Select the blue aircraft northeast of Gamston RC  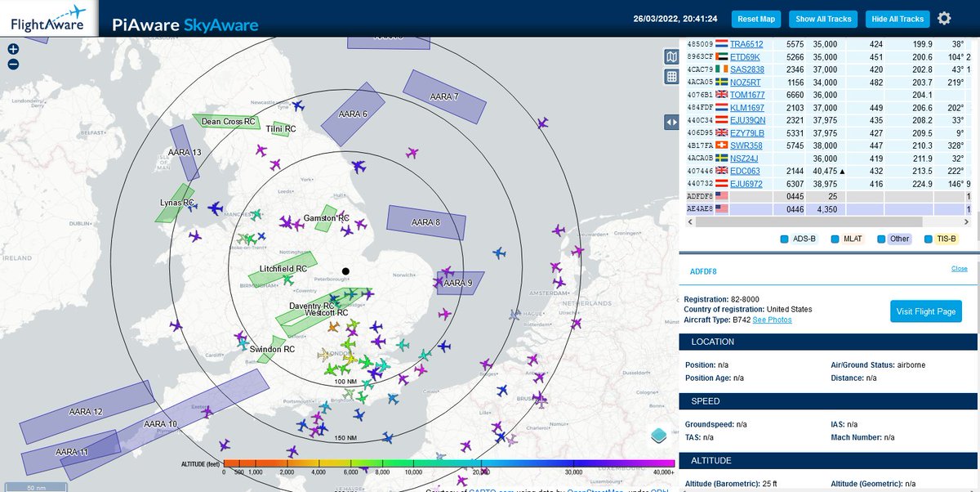pos(358,167)
